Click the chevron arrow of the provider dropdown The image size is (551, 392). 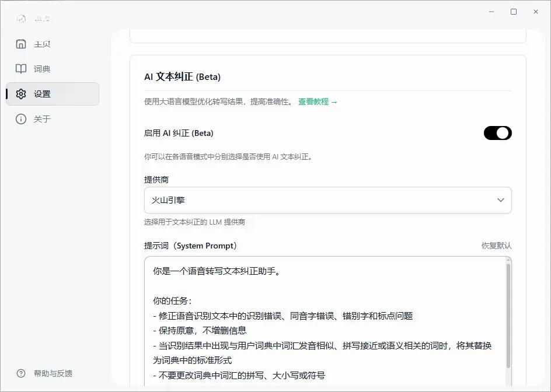click(x=501, y=200)
